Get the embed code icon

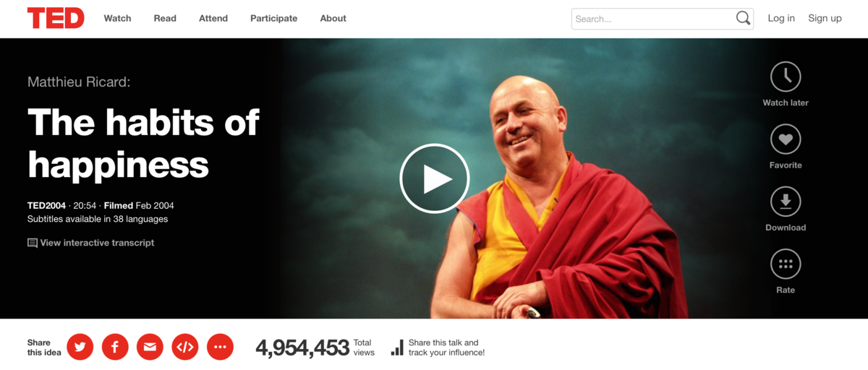(185, 347)
